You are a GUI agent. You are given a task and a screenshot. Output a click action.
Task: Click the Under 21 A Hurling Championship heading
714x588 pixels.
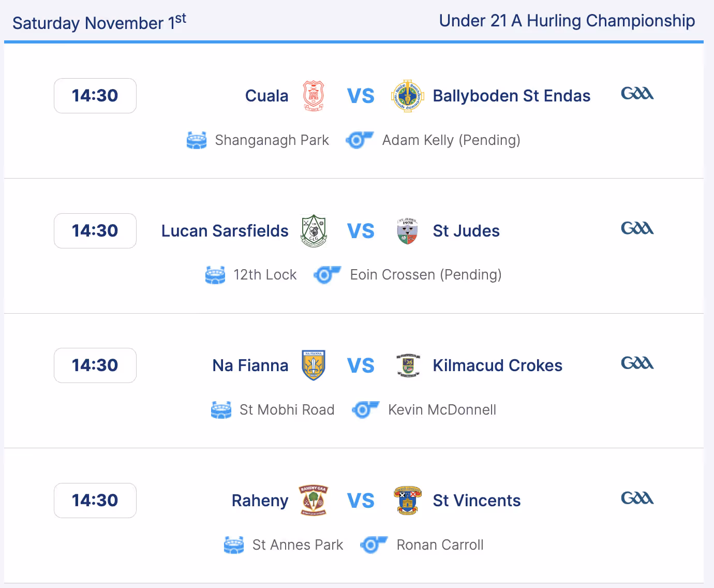click(x=567, y=21)
